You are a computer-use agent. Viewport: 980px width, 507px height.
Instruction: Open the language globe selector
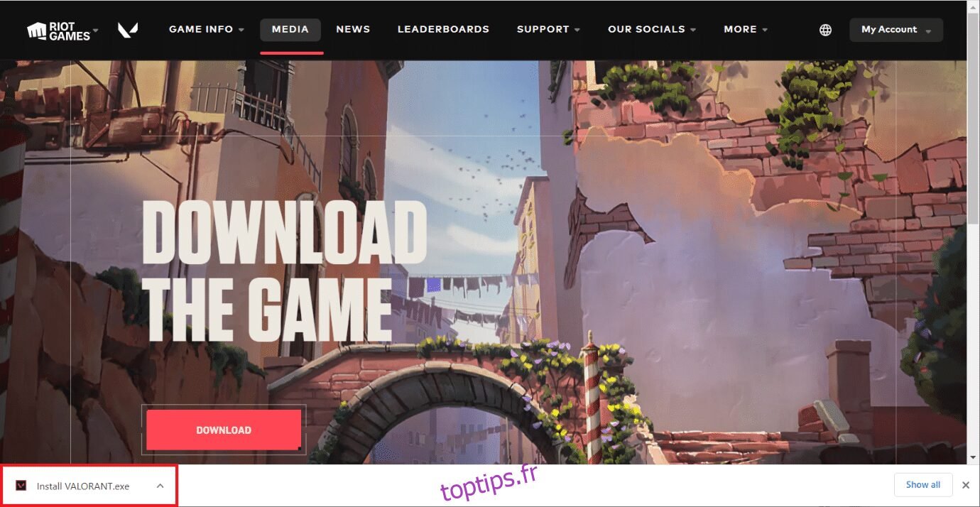pyautogui.click(x=825, y=30)
